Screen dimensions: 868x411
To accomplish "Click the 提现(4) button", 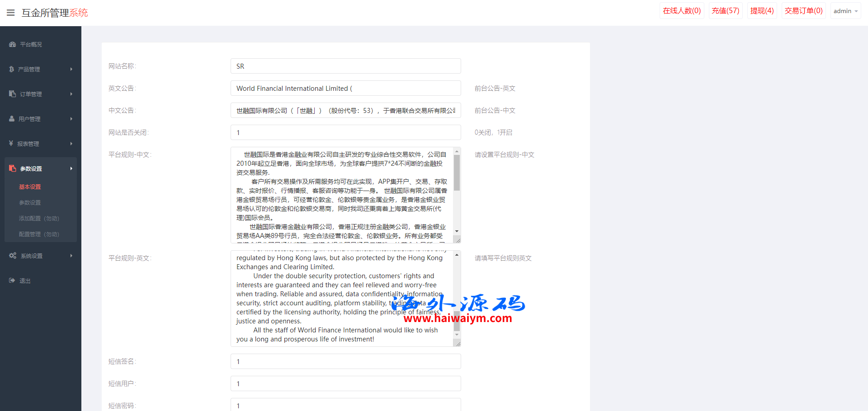I will (x=762, y=11).
